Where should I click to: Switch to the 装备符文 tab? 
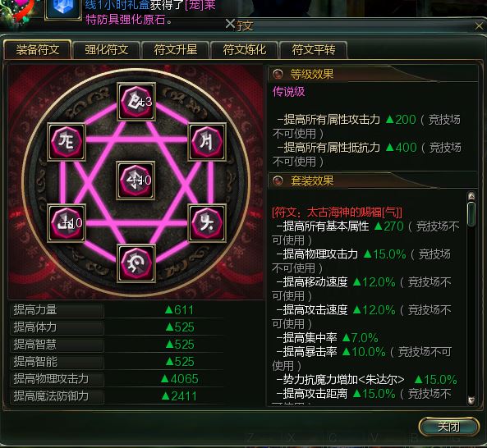[38, 49]
